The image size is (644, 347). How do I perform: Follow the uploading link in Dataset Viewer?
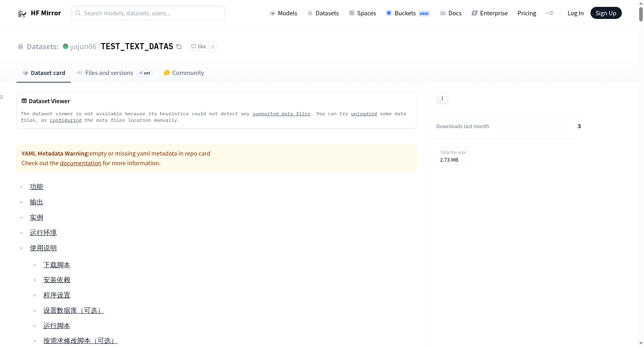coord(364,114)
